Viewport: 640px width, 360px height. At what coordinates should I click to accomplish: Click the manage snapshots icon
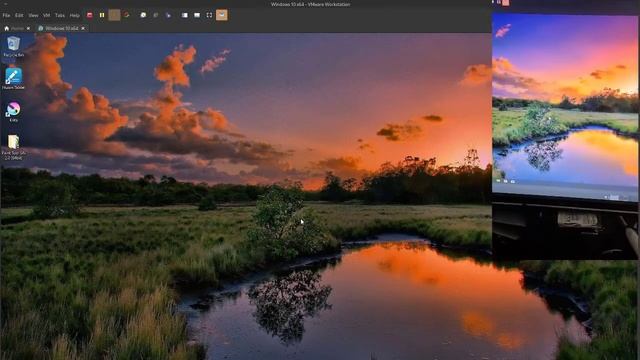point(168,15)
